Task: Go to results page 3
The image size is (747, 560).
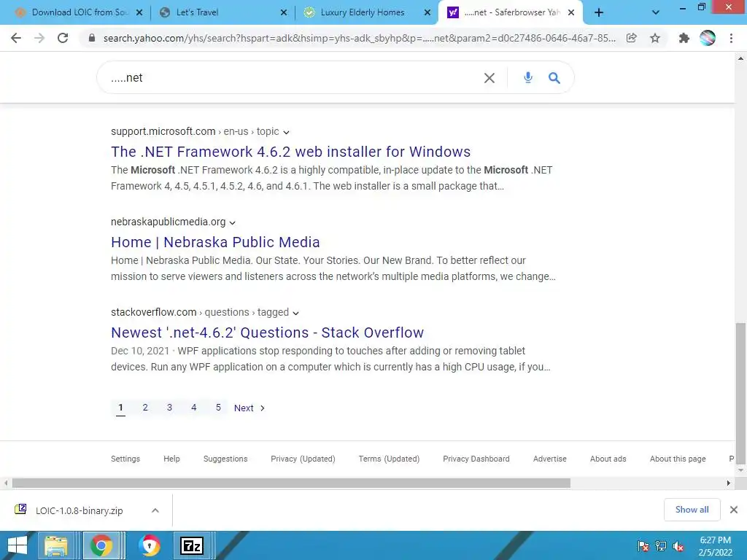Action: tap(169, 408)
